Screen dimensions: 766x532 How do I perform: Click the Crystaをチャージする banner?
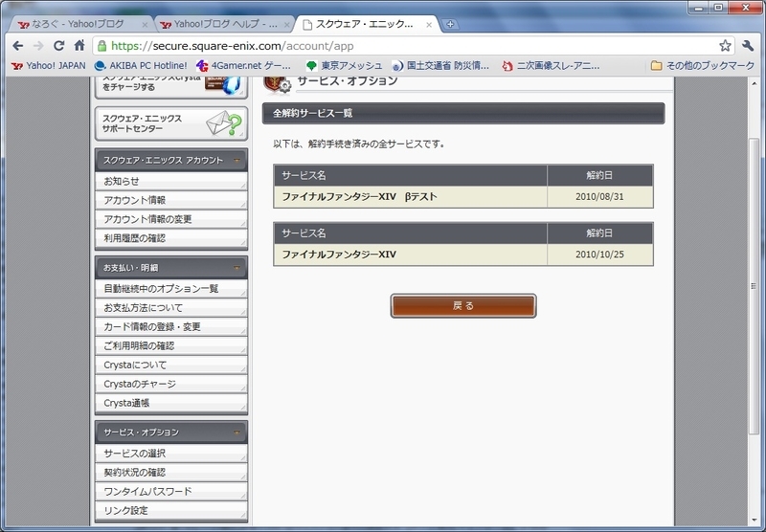click(171, 86)
